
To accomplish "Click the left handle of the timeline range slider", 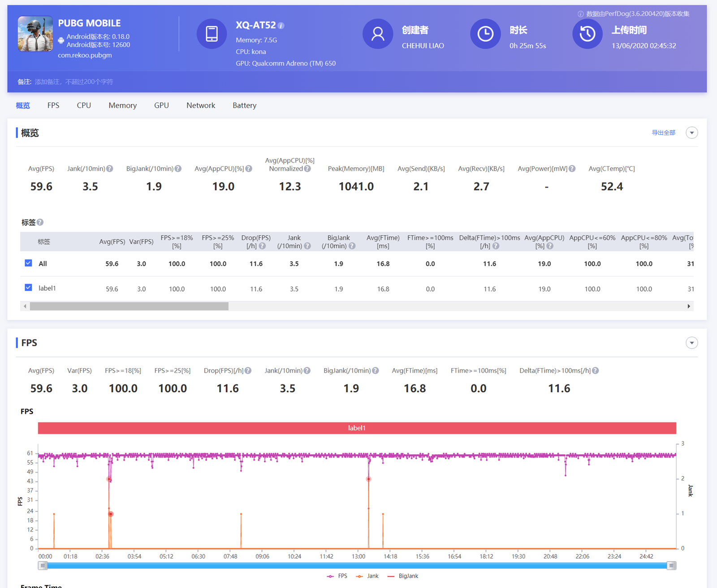I will [x=43, y=566].
